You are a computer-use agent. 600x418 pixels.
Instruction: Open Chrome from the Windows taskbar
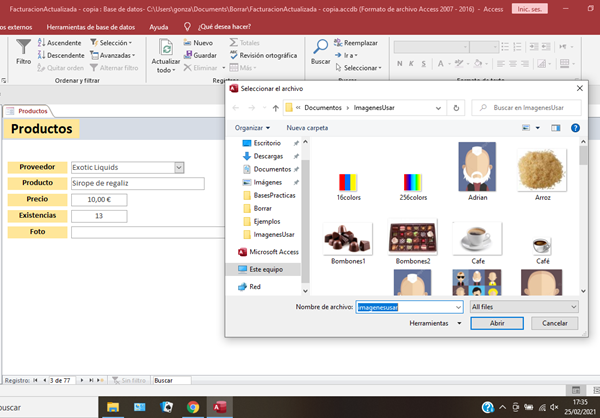(192, 407)
